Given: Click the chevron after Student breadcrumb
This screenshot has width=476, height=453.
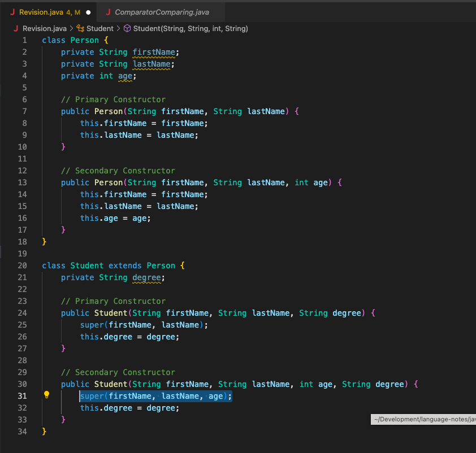Looking at the screenshot, I should point(118,28).
